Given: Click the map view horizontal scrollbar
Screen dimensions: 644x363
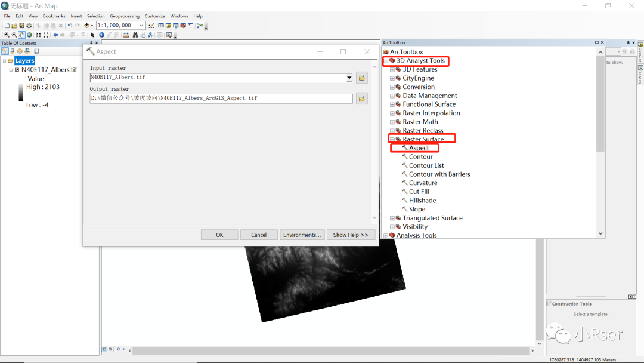Looking at the screenshot, I should coord(330,350).
